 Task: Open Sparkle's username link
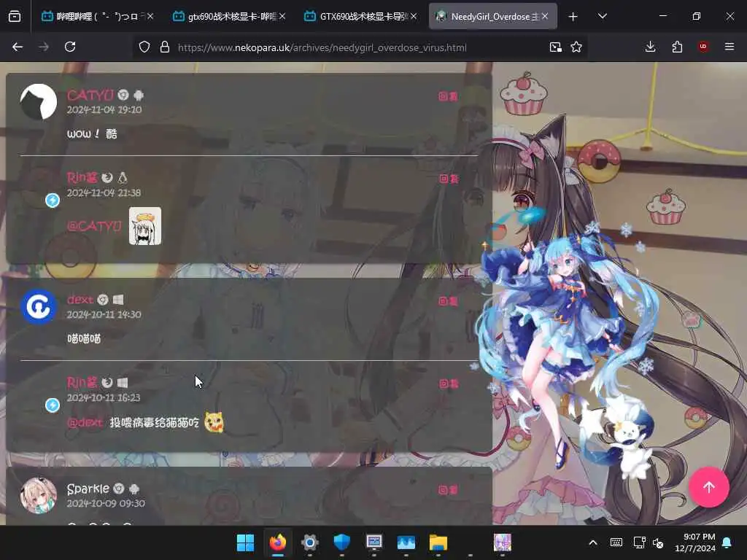[88, 489]
